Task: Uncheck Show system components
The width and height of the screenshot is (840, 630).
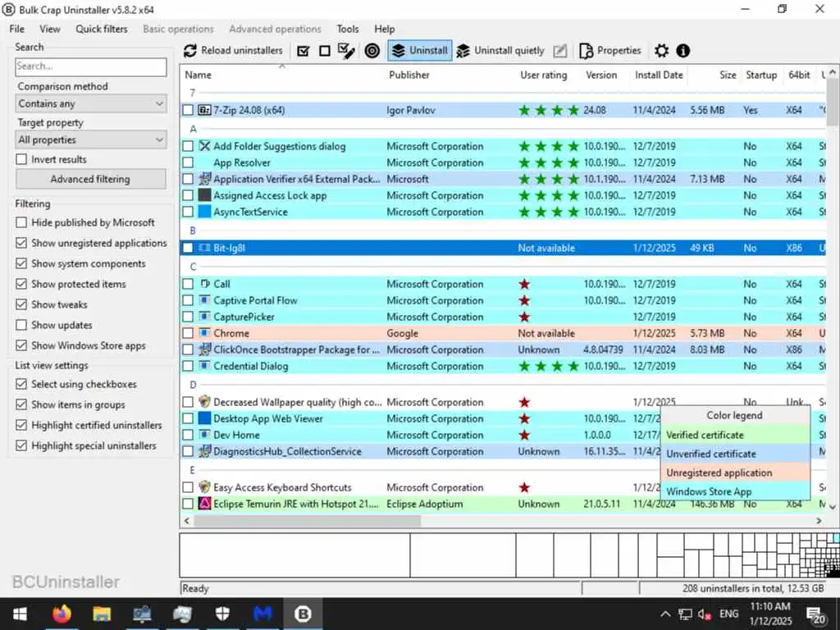Action: click(x=21, y=263)
